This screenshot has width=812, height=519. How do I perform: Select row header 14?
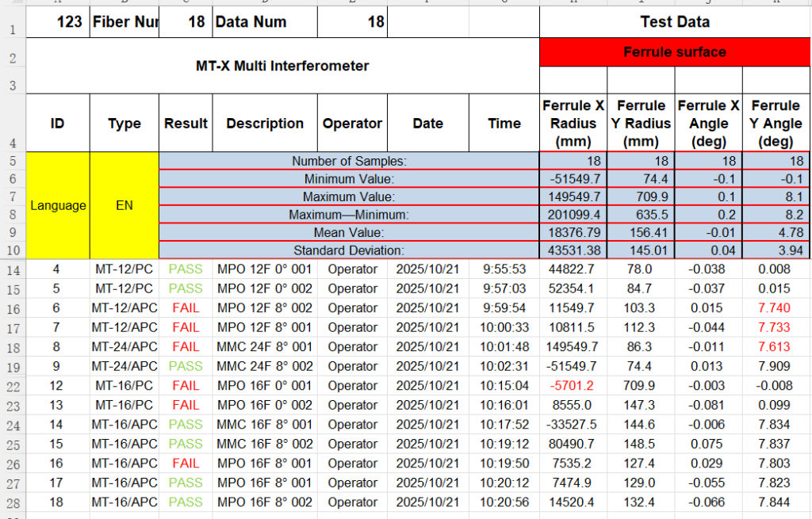(x=13, y=269)
